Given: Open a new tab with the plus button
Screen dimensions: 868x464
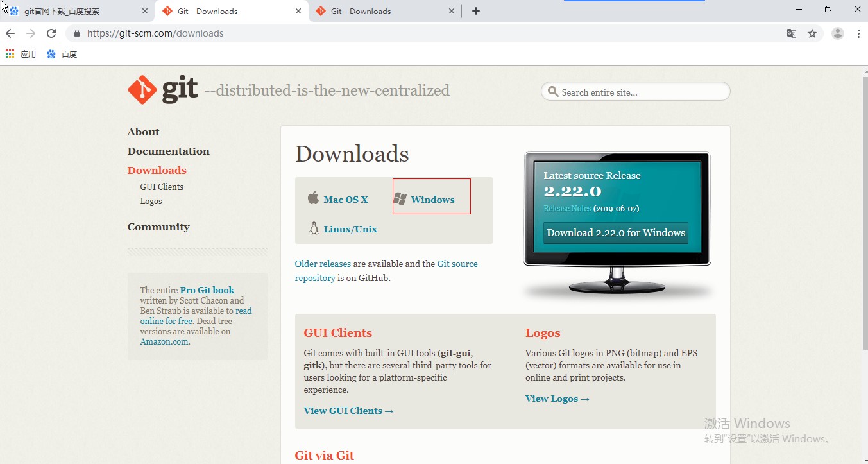Looking at the screenshot, I should [475, 11].
